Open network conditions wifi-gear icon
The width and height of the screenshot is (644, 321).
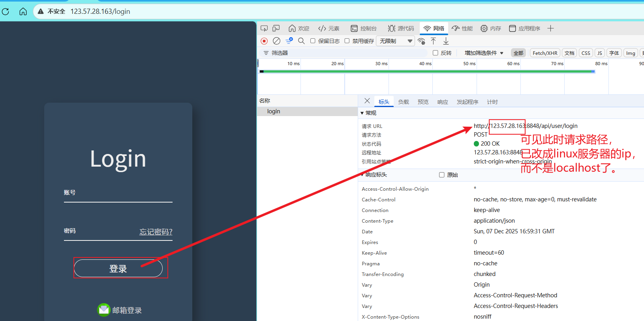tap(421, 41)
